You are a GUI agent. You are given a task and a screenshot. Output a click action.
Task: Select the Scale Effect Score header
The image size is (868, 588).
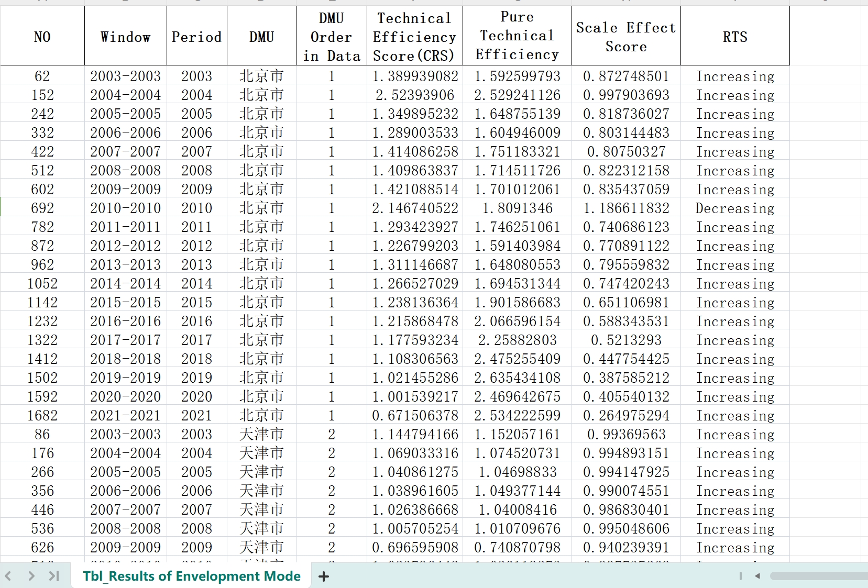[x=626, y=37]
